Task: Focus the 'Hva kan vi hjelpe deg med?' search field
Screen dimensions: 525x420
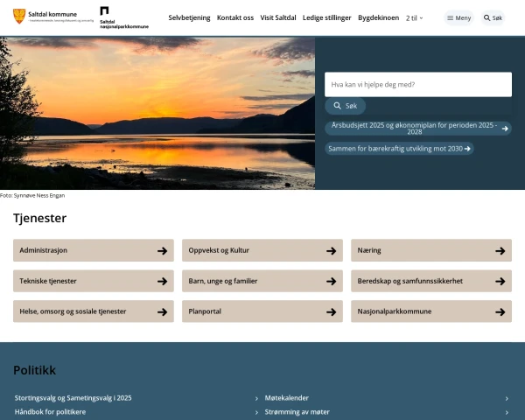Action: click(x=418, y=84)
